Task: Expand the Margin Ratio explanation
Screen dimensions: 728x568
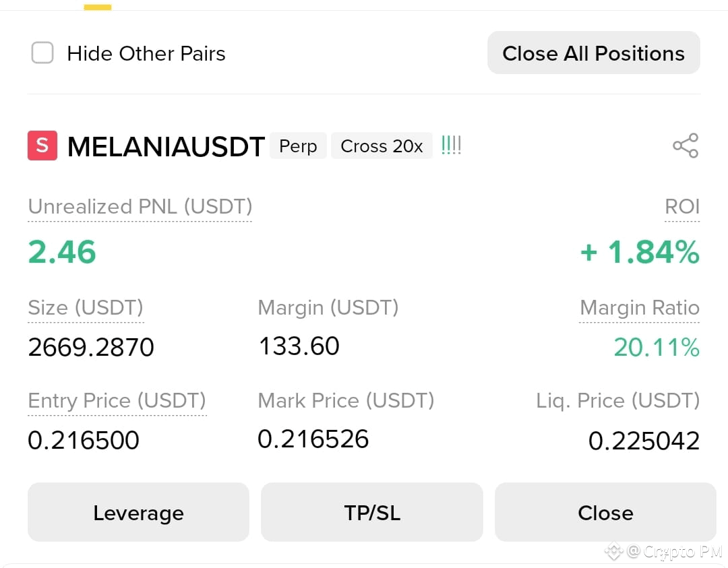Action: [x=639, y=307]
